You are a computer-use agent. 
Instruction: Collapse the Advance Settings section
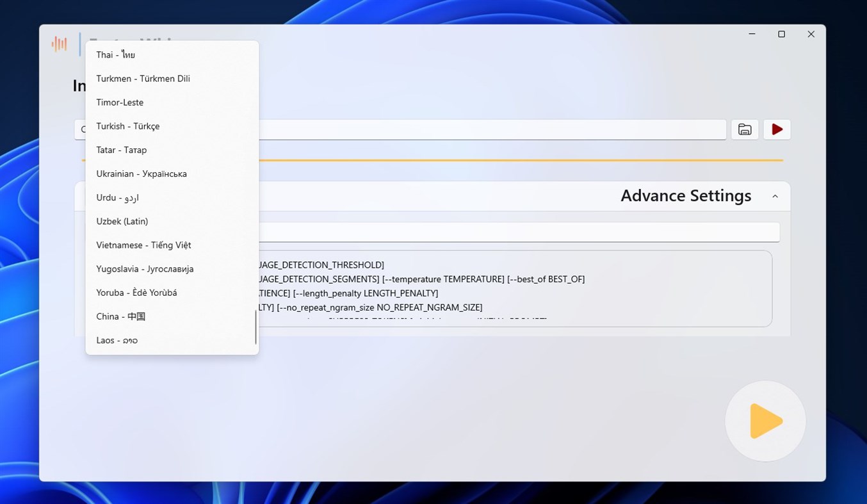click(775, 197)
